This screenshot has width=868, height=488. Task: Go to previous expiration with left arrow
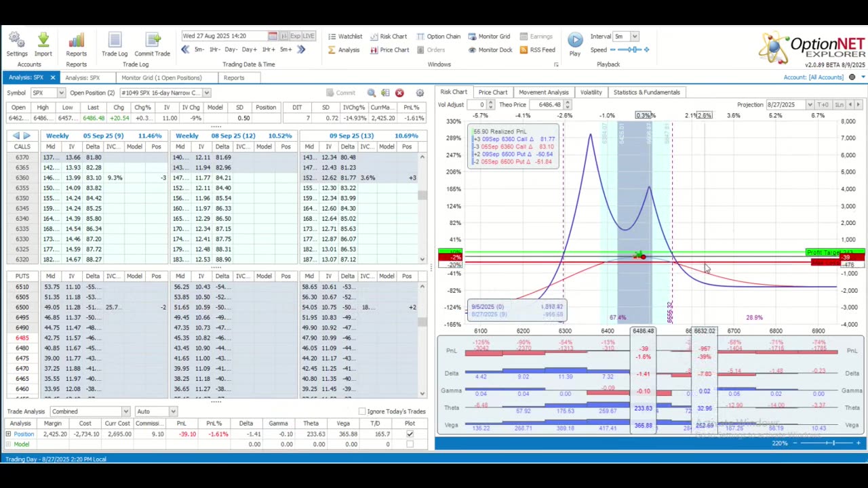coord(16,136)
